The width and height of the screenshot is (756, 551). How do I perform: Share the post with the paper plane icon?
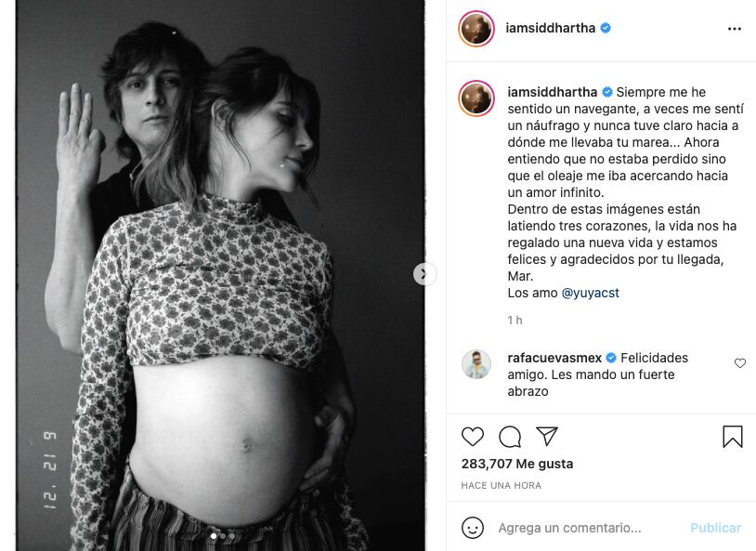[547, 436]
